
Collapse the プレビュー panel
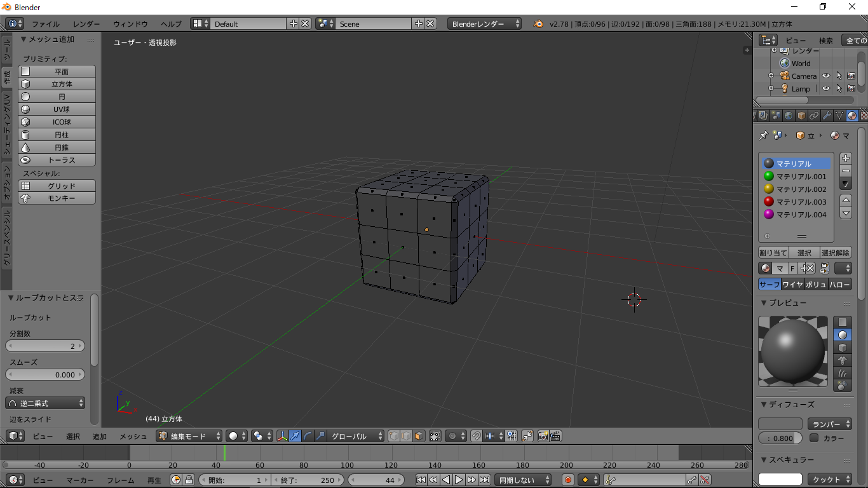pyautogui.click(x=764, y=303)
